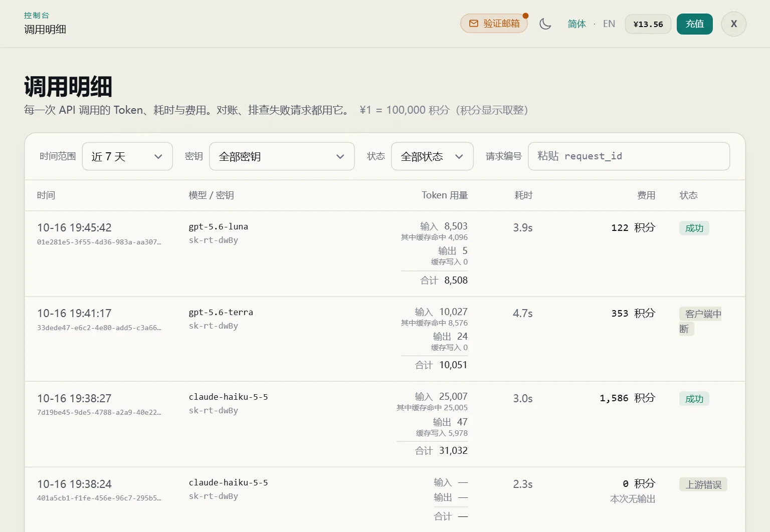The image size is (770, 532).
Task: Open the X user avatar menu
Action: coord(734,24)
